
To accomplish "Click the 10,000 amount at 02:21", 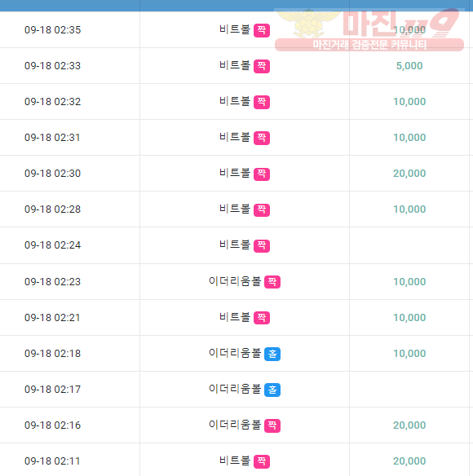I will [x=409, y=318].
